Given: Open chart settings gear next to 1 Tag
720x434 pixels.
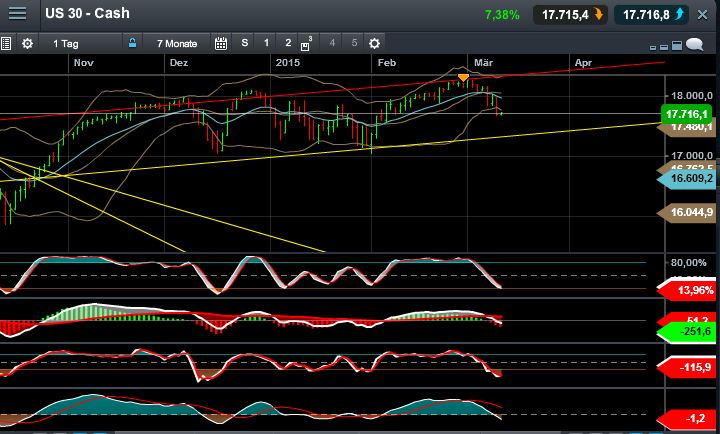Looking at the screenshot, I should click(x=28, y=44).
